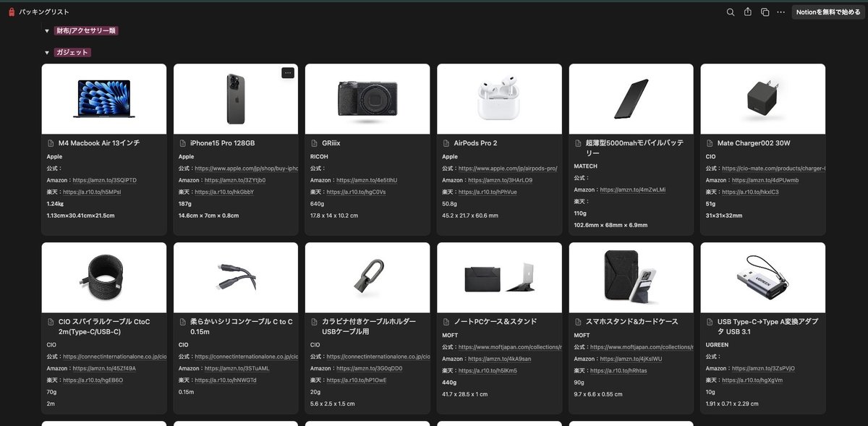Follow 楽天 link a.r10.to/hkGbbY on iPhone card
Screen dimensions: 868x426
(224, 192)
